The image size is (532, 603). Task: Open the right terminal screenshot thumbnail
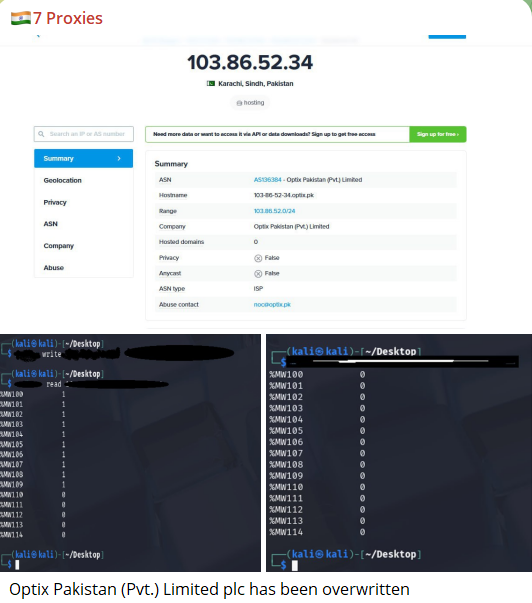[x=399, y=453]
